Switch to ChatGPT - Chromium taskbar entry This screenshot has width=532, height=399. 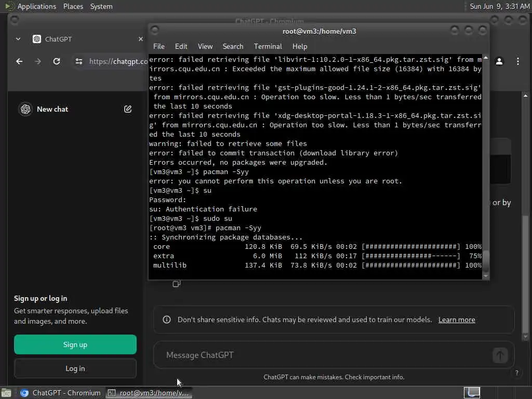[60, 393]
